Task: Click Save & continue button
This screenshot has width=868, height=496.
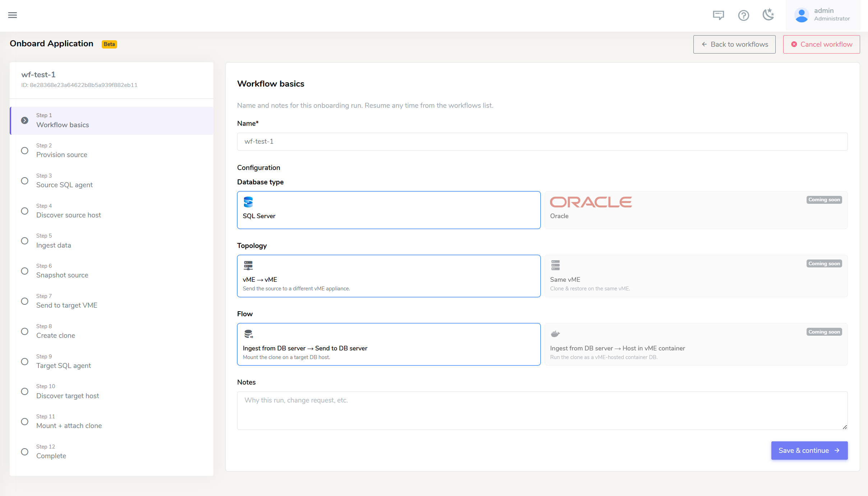Action: pos(809,450)
